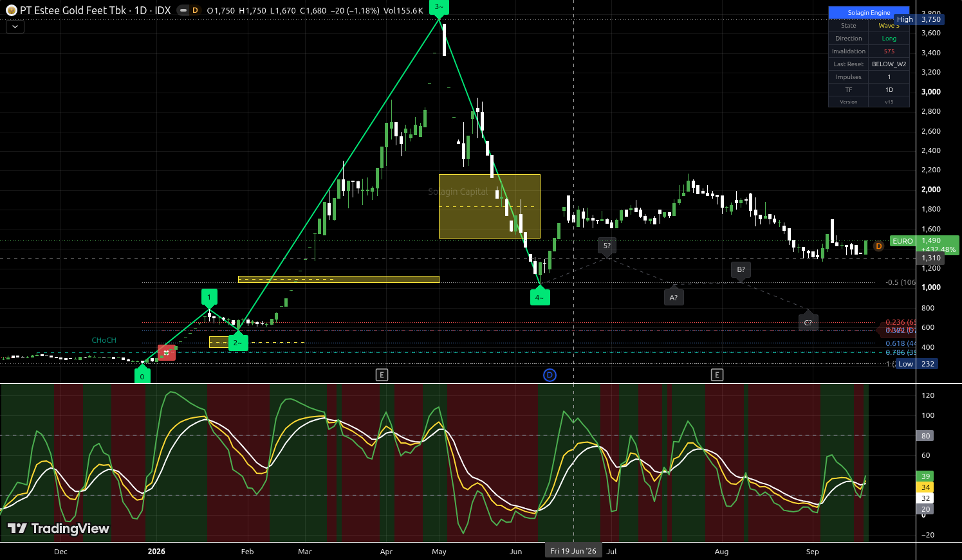Viewport: 962px width, 560px height.
Task: Click the -0.5 Fibonacci extension label
Action: tap(900, 282)
